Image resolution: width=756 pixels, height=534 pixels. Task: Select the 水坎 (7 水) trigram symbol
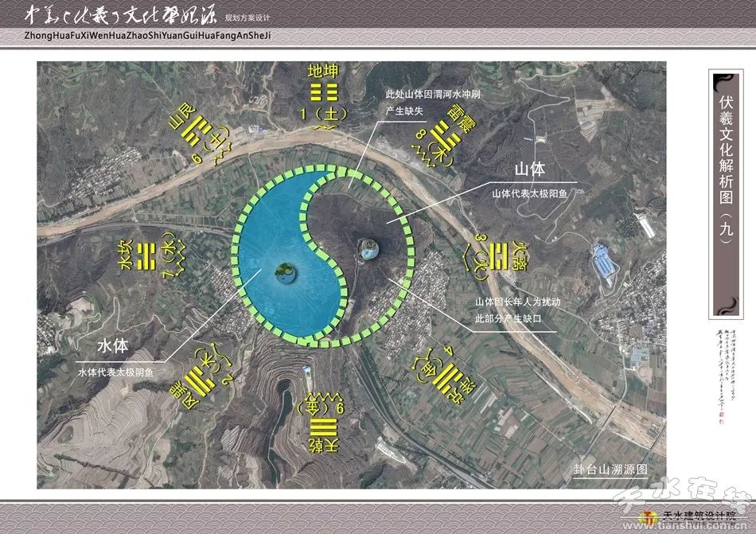147,257
